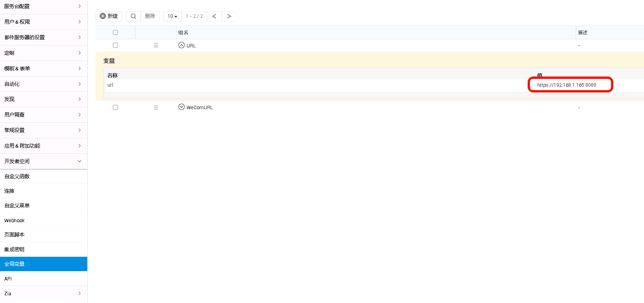The height and width of the screenshot is (303, 644).
Task: Go to previous page arrow
Action: pos(214,16)
